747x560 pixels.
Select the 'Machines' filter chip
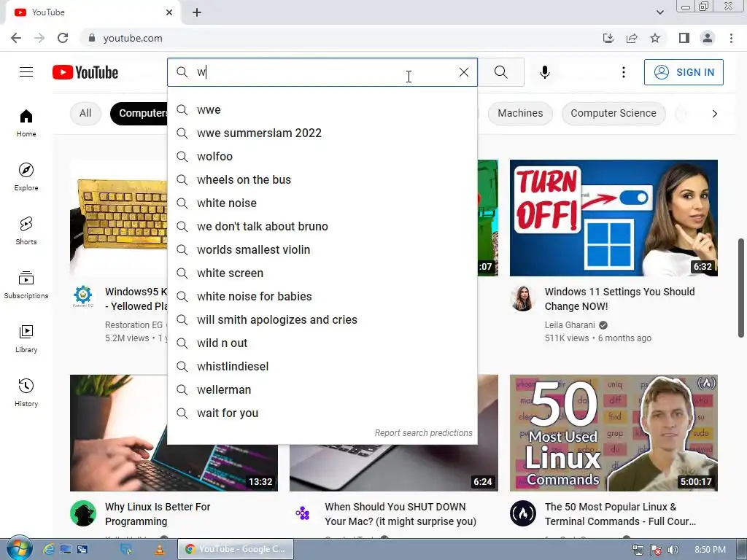click(519, 113)
